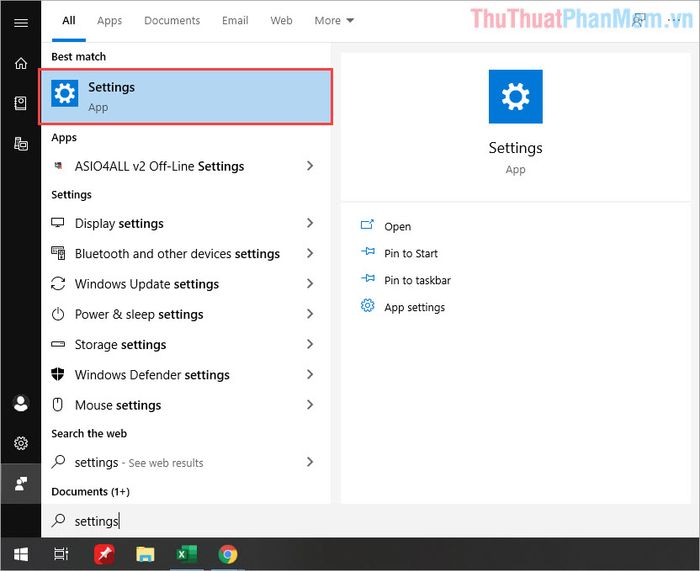
Task: Click the Pin to Start pin icon
Action: [368, 251]
